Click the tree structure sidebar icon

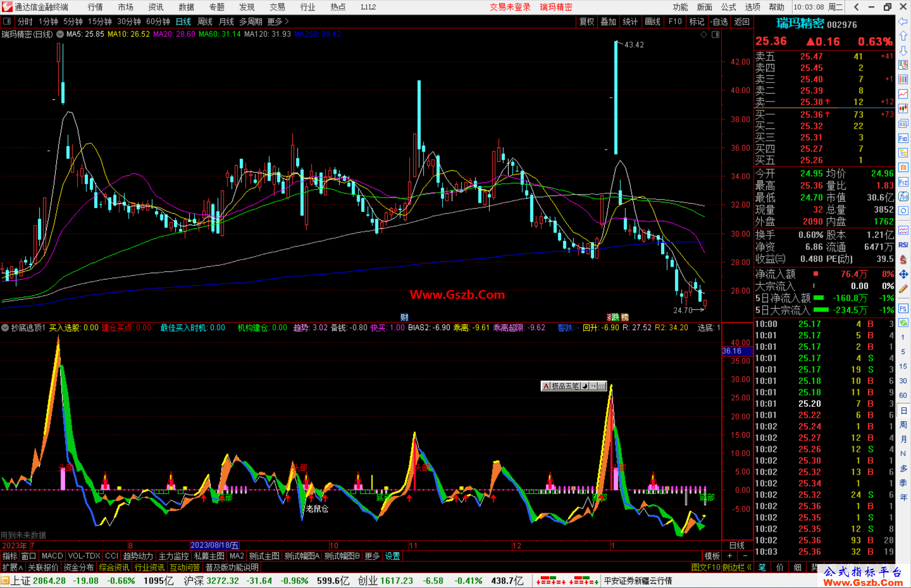pos(903,153)
